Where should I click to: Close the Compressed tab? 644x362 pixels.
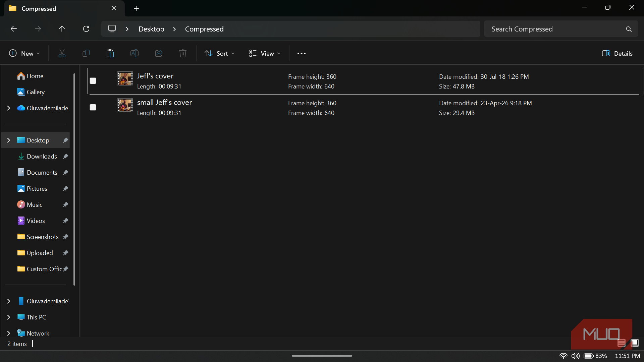click(x=114, y=8)
